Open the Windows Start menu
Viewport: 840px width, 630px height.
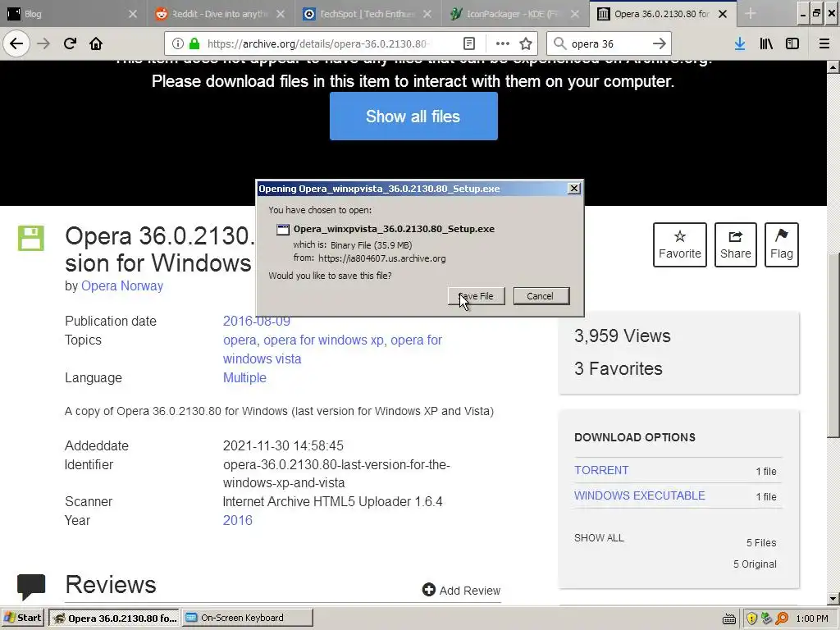(22, 618)
